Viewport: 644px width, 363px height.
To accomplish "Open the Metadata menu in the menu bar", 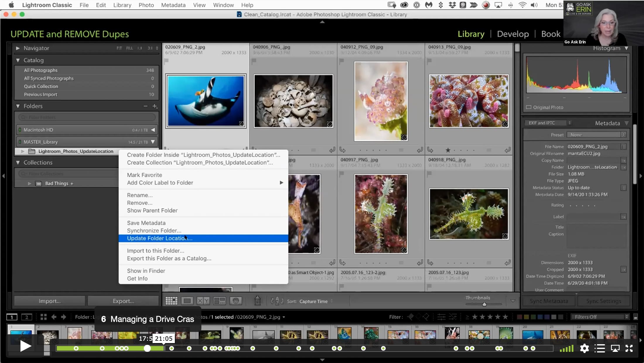I will [173, 5].
